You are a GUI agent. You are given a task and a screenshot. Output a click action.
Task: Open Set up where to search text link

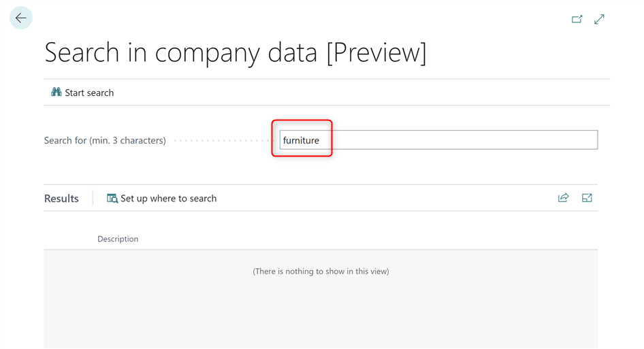tap(168, 199)
